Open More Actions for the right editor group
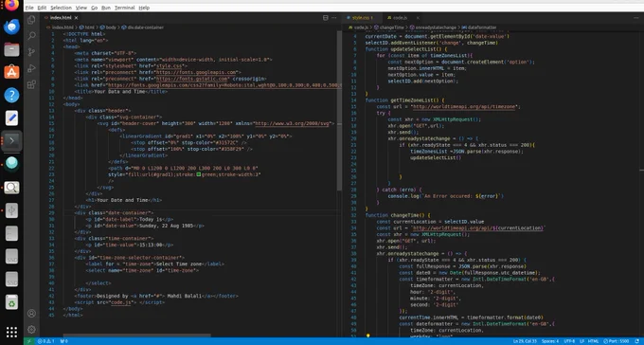 [x=636, y=18]
